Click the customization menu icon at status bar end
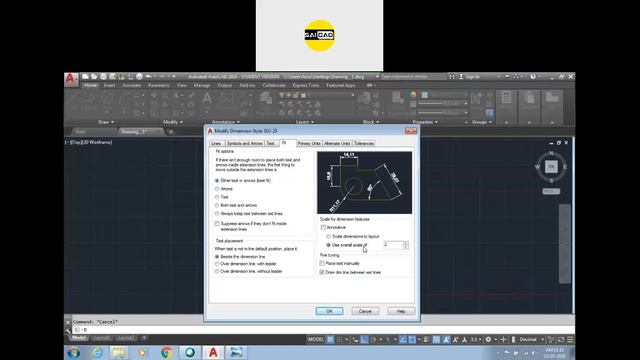This screenshot has width=640, height=360. tap(570, 340)
